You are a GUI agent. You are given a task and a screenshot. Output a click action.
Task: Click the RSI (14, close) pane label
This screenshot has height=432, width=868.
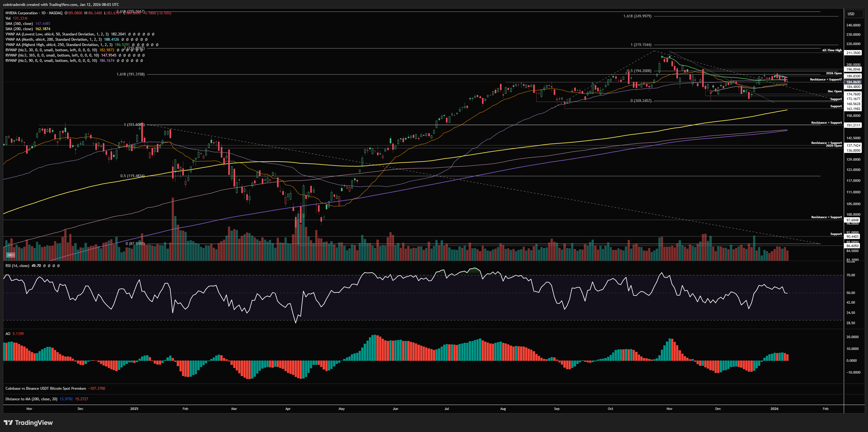pos(17,266)
